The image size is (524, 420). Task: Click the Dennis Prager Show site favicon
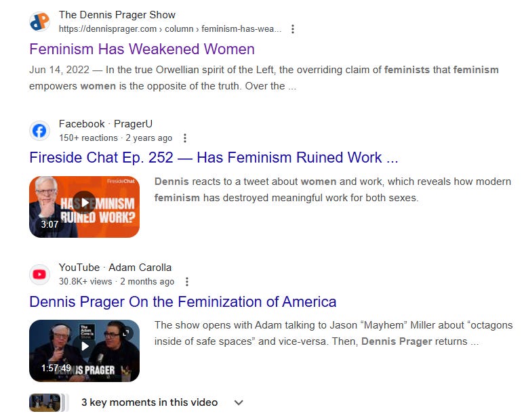point(39,22)
